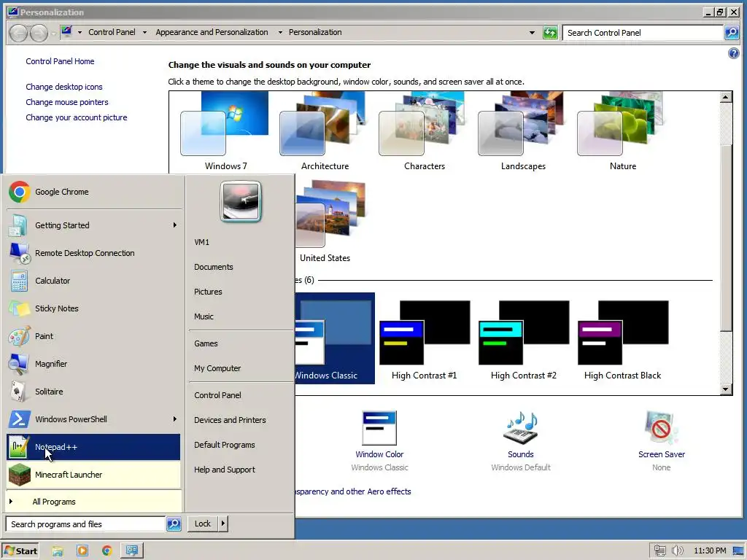Image resolution: width=747 pixels, height=560 pixels.
Task: Click the Window Color icon
Action: click(379, 427)
